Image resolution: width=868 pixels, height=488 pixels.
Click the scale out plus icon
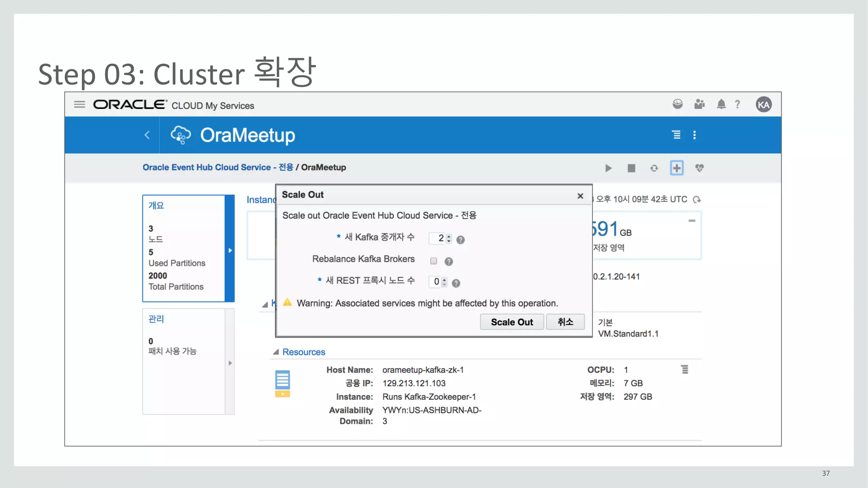(x=676, y=168)
